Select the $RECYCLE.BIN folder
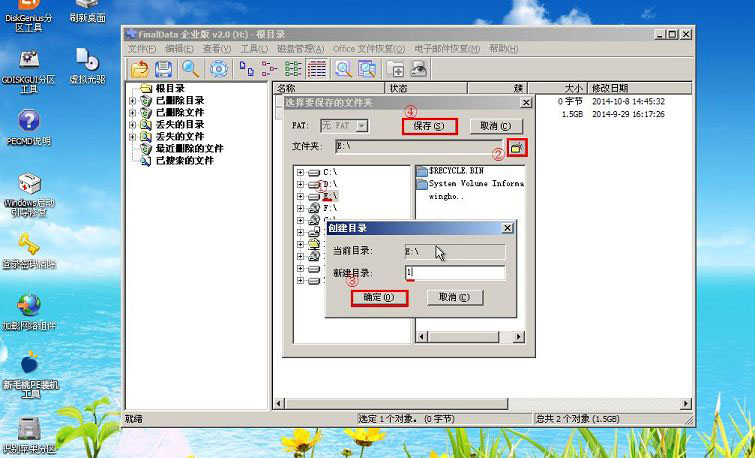The image size is (755, 458). (450, 171)
